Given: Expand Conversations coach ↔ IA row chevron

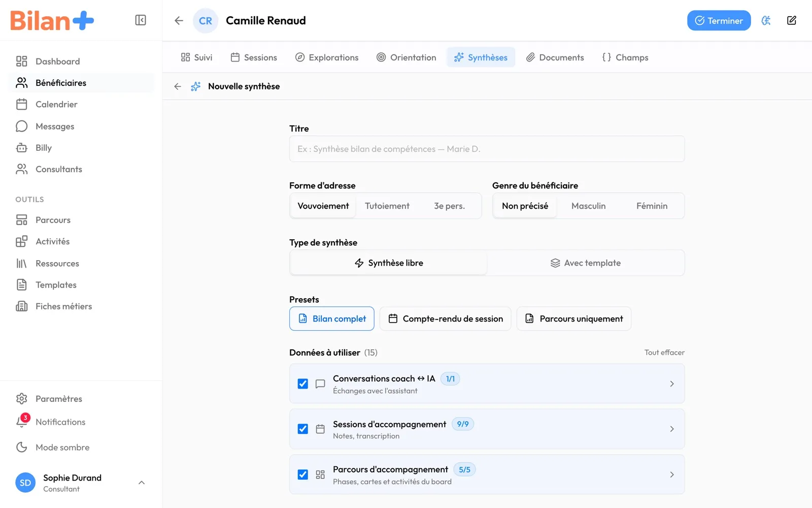Looking at the screenshot, I should coord(672,384).
